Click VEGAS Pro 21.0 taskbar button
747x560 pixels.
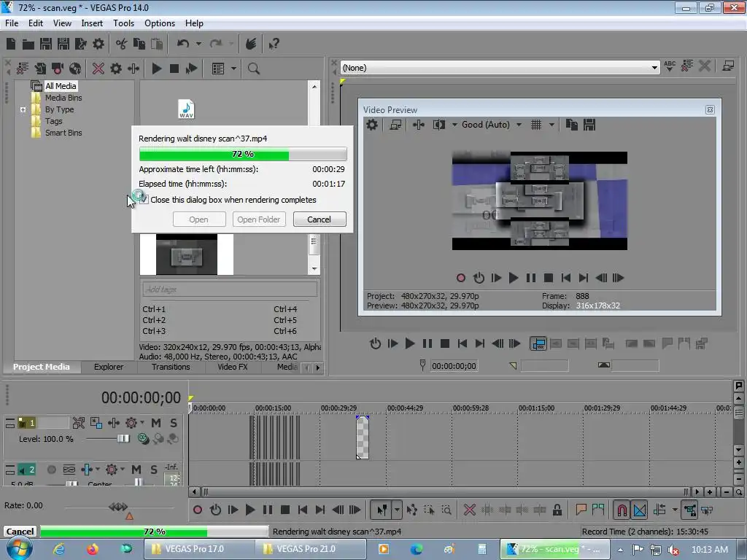311,549
